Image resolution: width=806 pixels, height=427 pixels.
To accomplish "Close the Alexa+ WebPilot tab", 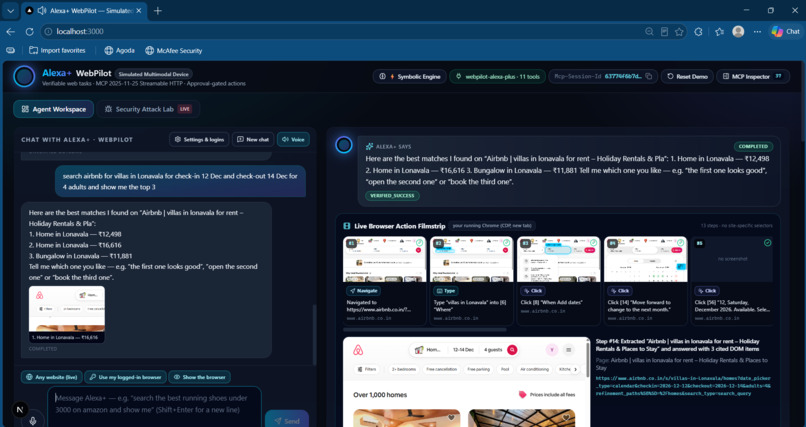I will (x=139, y=11).
